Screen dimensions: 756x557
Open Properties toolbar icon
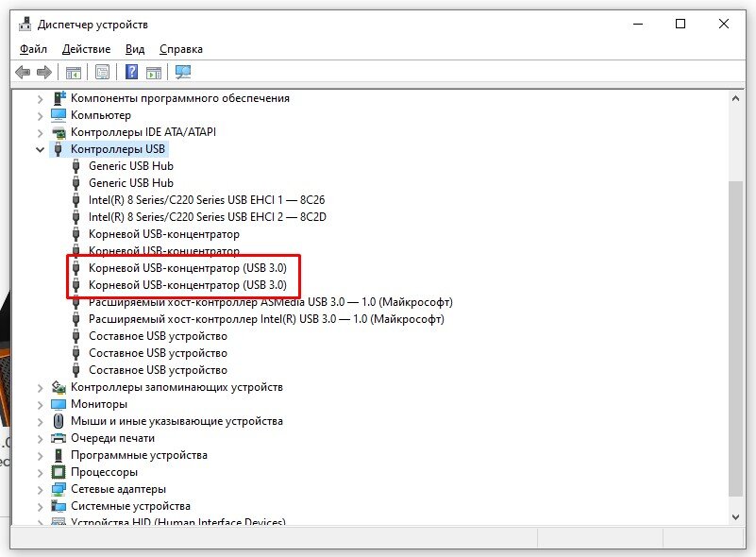click(102, 73)
